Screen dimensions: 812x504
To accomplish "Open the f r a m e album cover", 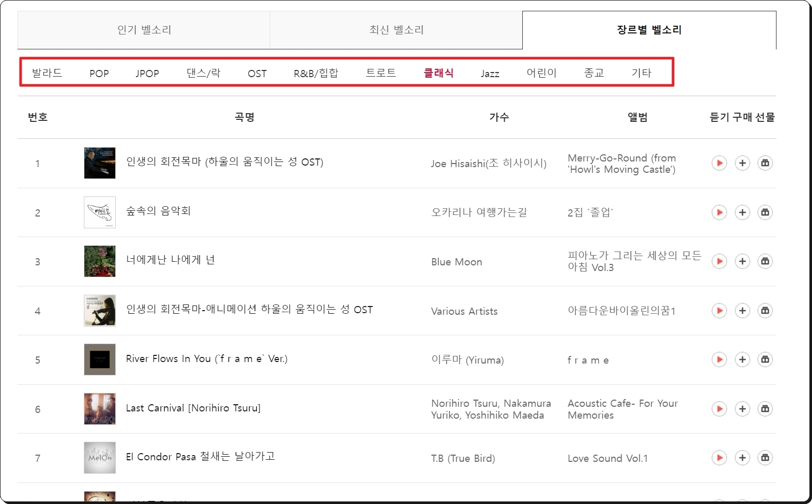I will tap(100, 359).
